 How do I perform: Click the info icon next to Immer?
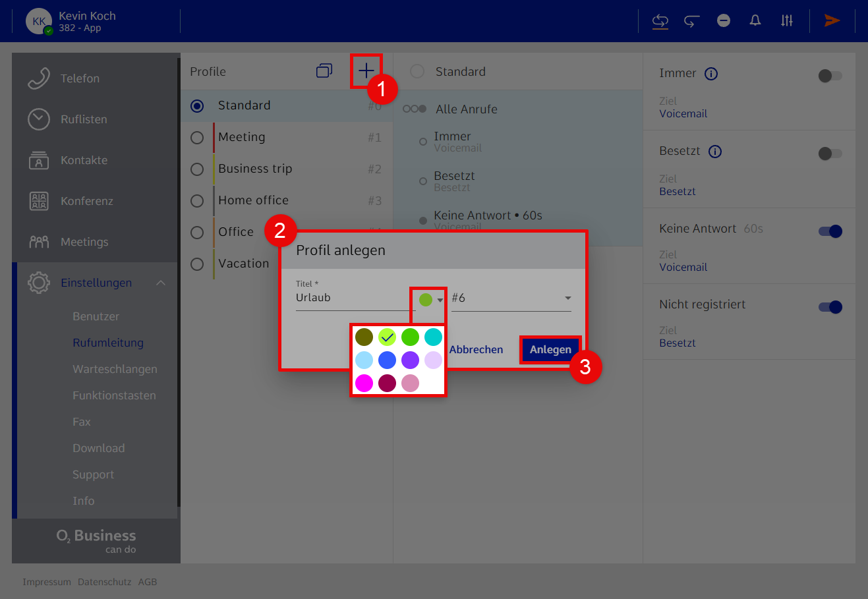[711, 74]
